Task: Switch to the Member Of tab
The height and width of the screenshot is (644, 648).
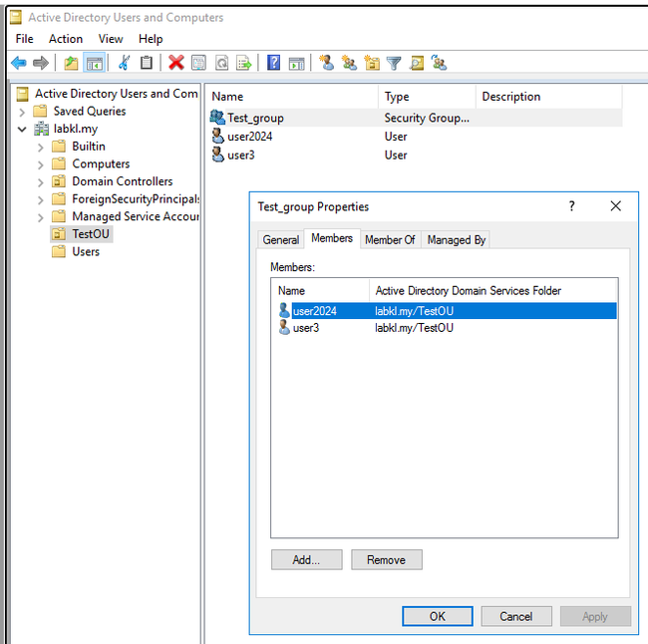Action: pos(390,239)
